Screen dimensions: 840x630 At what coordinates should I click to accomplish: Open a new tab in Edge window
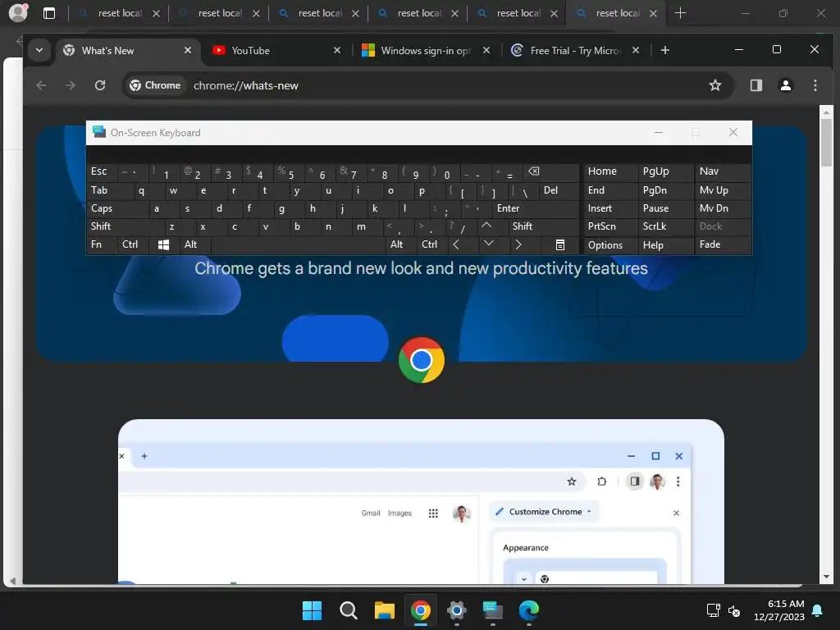coord(680,13)
